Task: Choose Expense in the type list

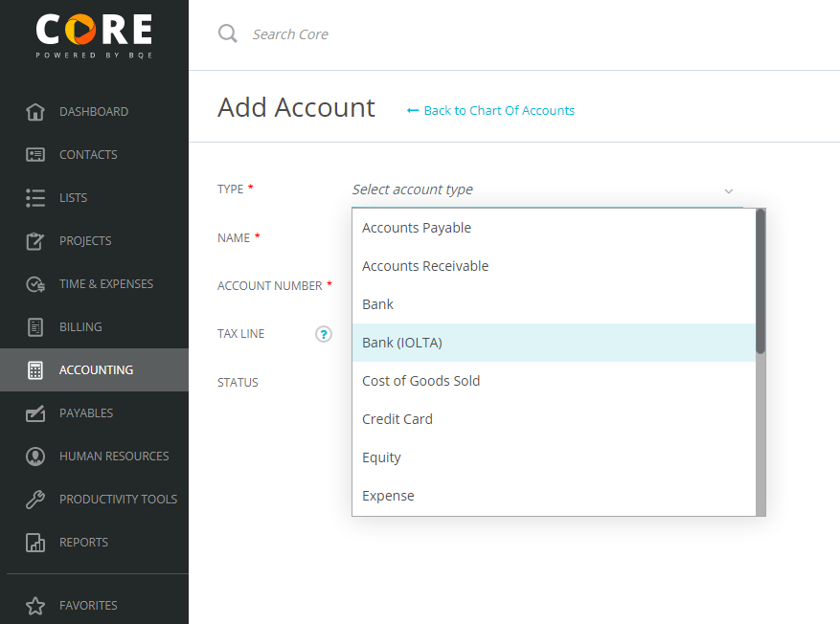Action: (x=554, y=496)
